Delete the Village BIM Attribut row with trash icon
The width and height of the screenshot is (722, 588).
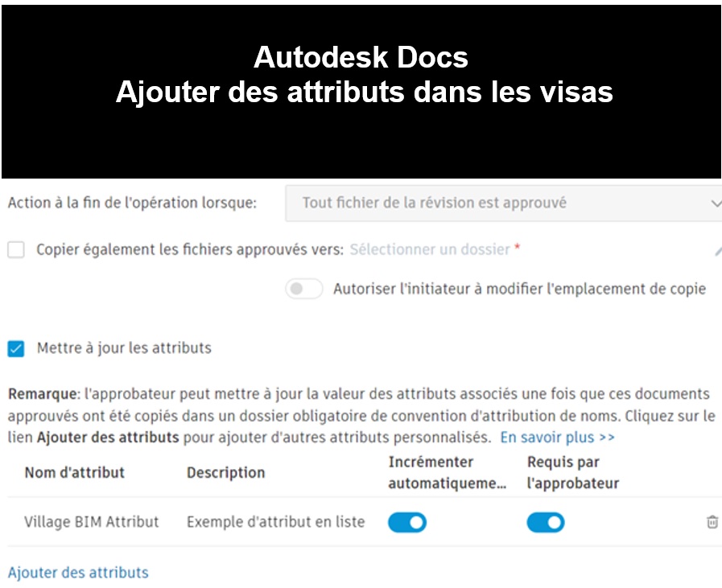[x=712, y=522]
